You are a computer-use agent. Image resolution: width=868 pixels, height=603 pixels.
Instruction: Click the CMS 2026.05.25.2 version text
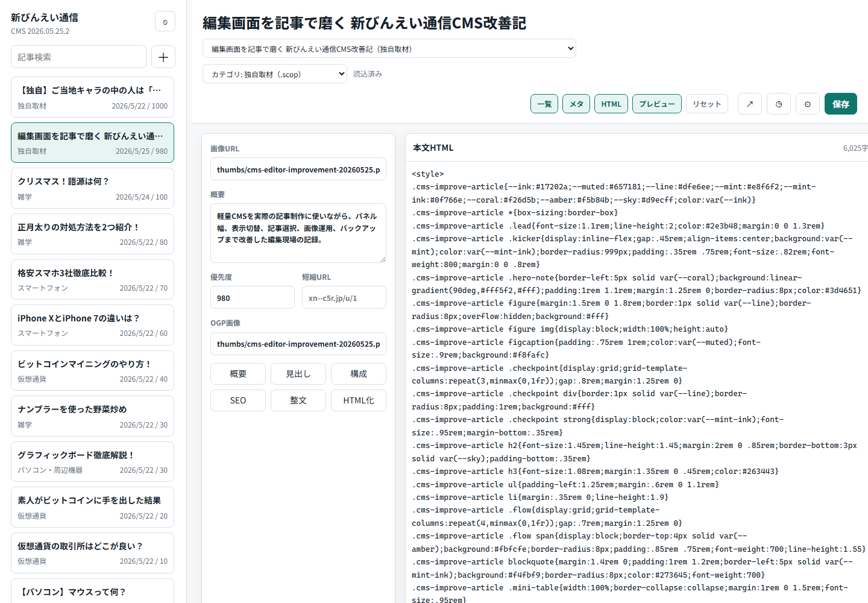click(x=40, y=31)
